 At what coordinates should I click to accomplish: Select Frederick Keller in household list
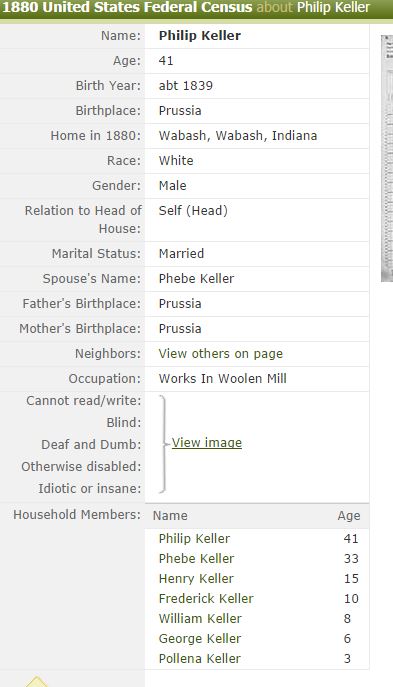(206, 598)
